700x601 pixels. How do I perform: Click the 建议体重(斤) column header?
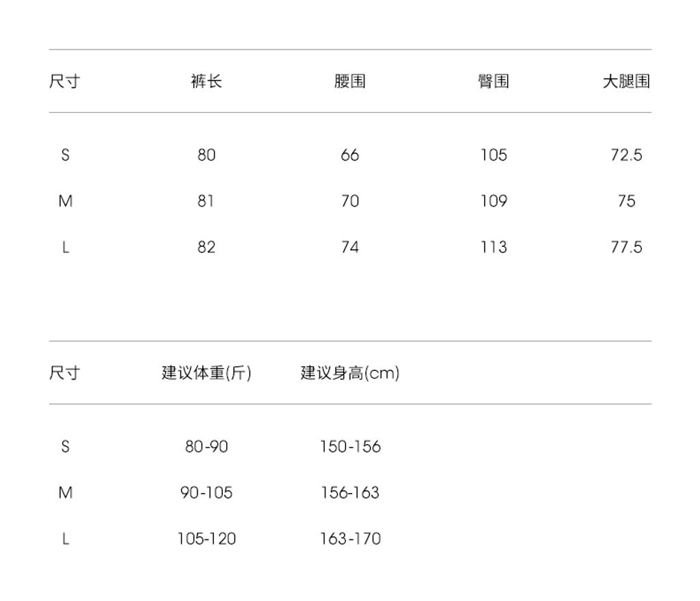tap(206, 373)
